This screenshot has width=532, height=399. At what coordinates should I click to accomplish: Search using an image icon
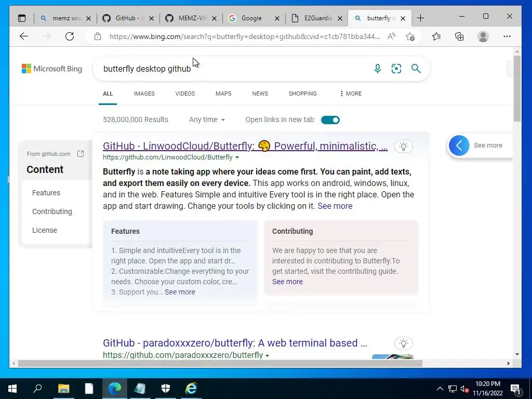[x=396, y=69]
